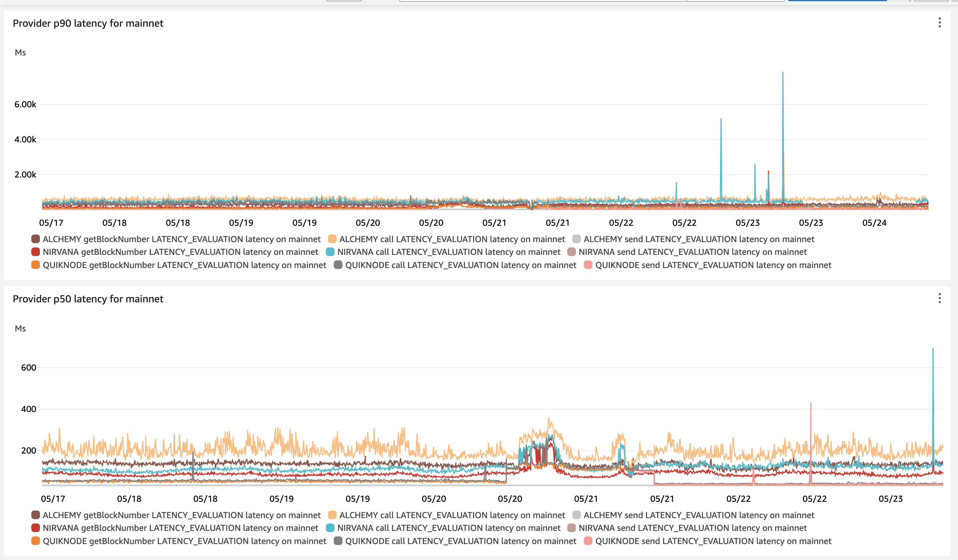Click the 05/17 x-axis label in p50 chart
Screen dimensions: 958x560
53,499
